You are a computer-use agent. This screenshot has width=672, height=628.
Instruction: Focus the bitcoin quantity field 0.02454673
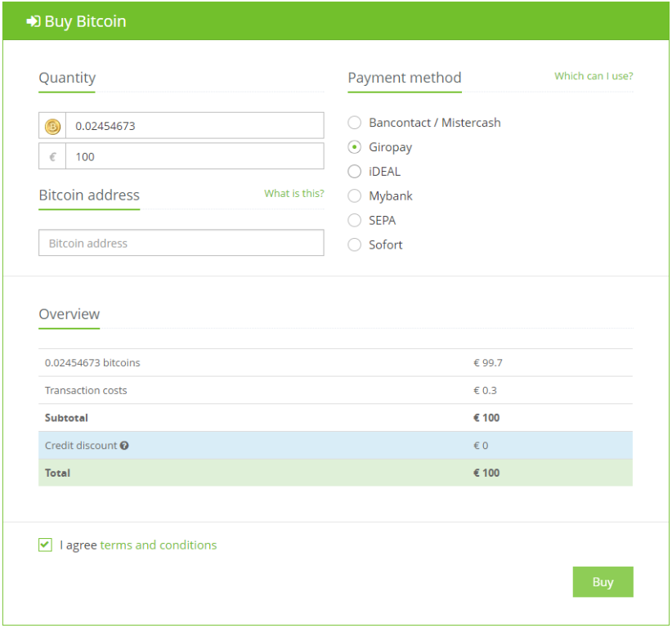pos(195,126)
